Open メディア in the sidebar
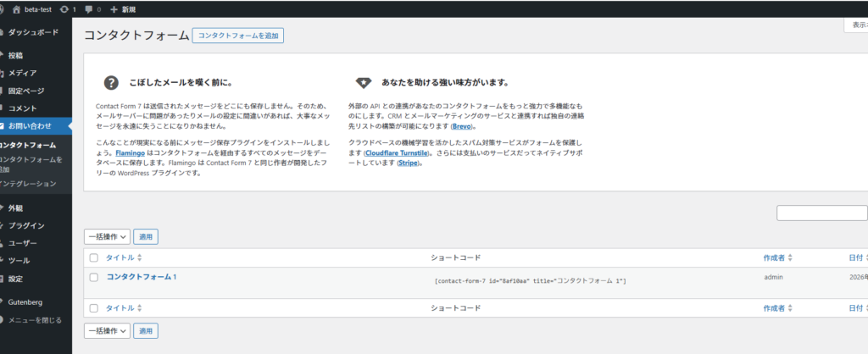The image size is (868, 354). (22, 73)
